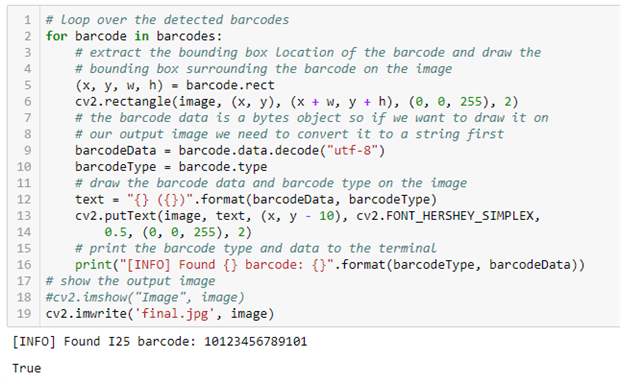Click the commented cv2.imshow line
Screen dimensions: 620x383
tap(145, 297)
